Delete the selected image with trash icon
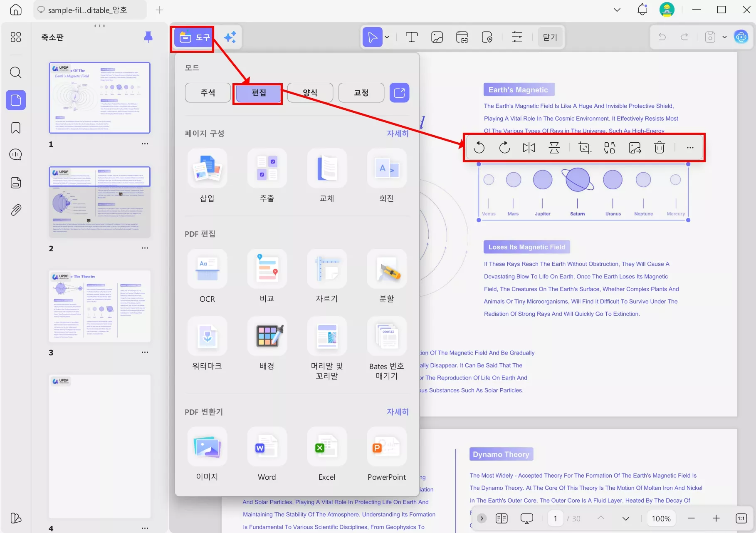Screen dimensions: 756x533 [660, 148]
